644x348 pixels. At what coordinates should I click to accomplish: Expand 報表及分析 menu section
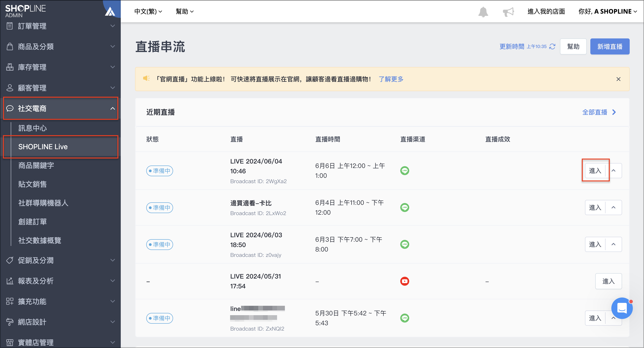[x=113, y=281]
